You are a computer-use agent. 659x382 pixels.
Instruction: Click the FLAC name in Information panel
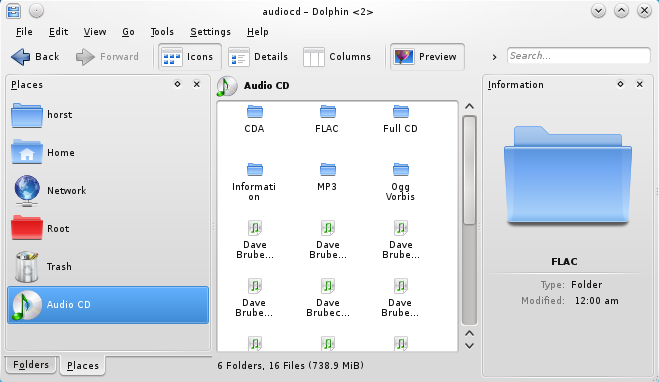[564, 262]
